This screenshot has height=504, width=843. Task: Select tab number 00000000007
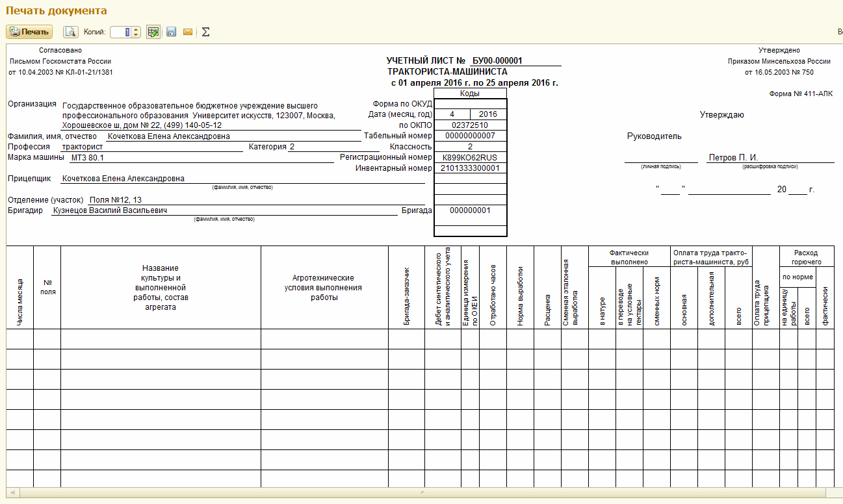point(470,136)
